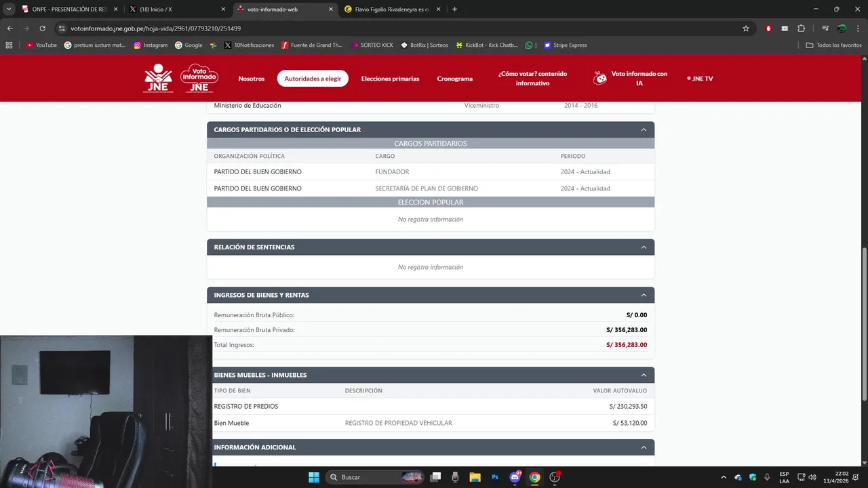Open the Windows Start menu

[314, 477]
